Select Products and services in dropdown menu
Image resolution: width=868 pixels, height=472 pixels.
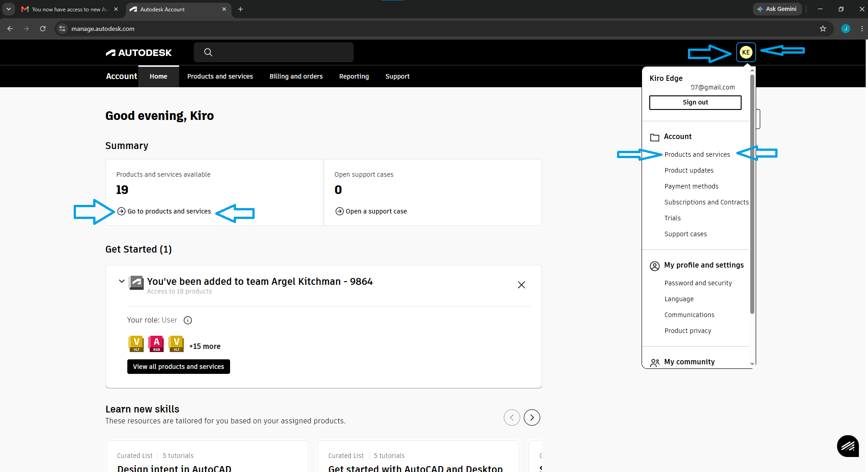click(x=697, y=154)
